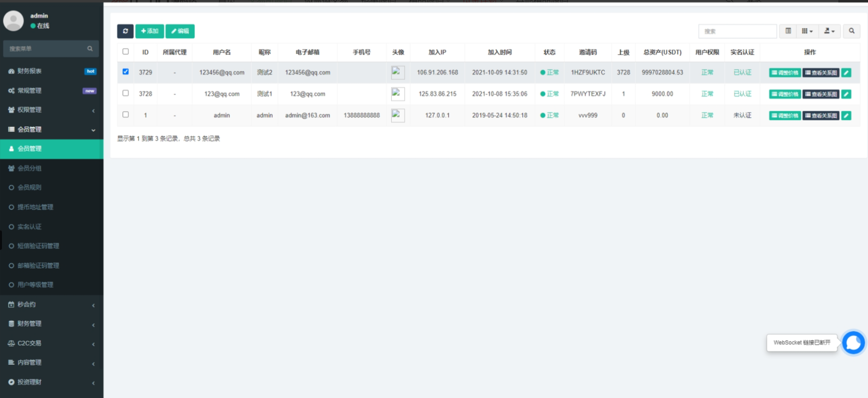Select 实名认证 sidebar menu item
Screen dimensions: 868x398
click(x=30, y=227)
